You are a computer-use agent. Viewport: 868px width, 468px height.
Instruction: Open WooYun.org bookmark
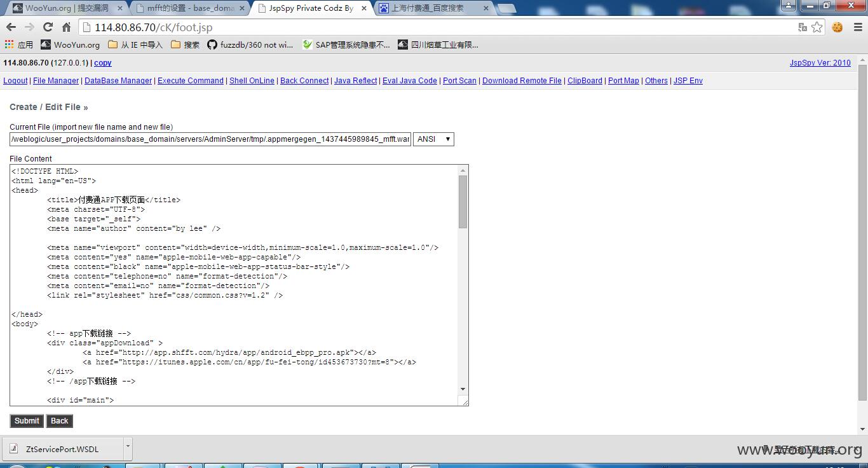coord(71,45)
